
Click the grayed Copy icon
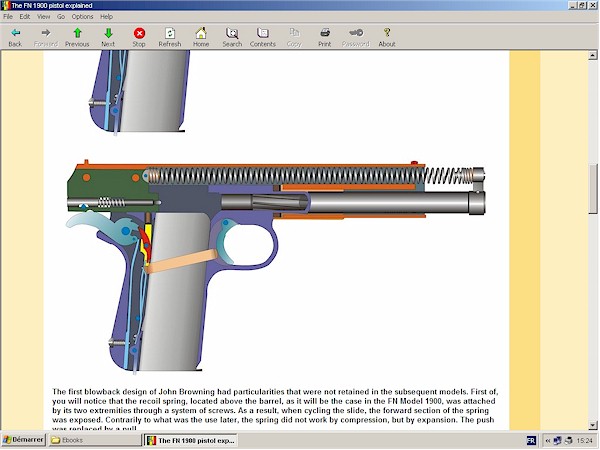tap(294, 33)
